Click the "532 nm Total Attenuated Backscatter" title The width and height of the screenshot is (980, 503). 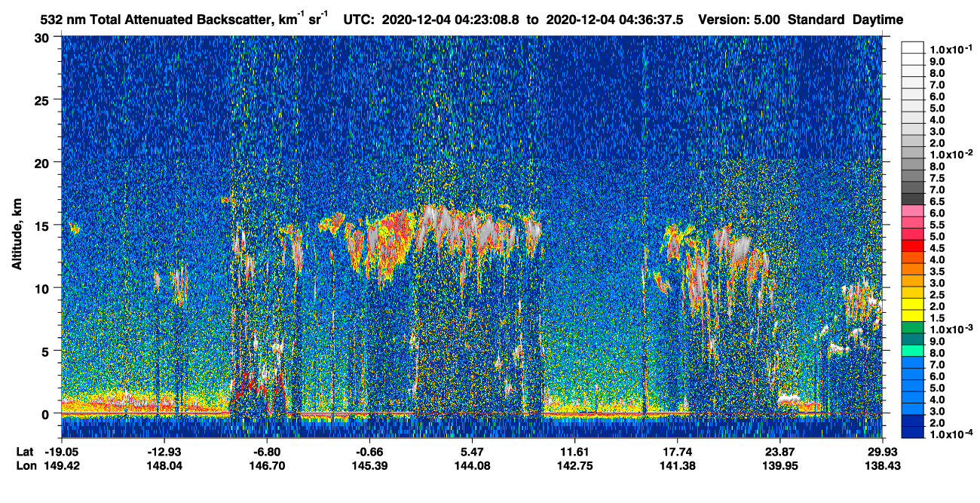click(x=157, y=20)
